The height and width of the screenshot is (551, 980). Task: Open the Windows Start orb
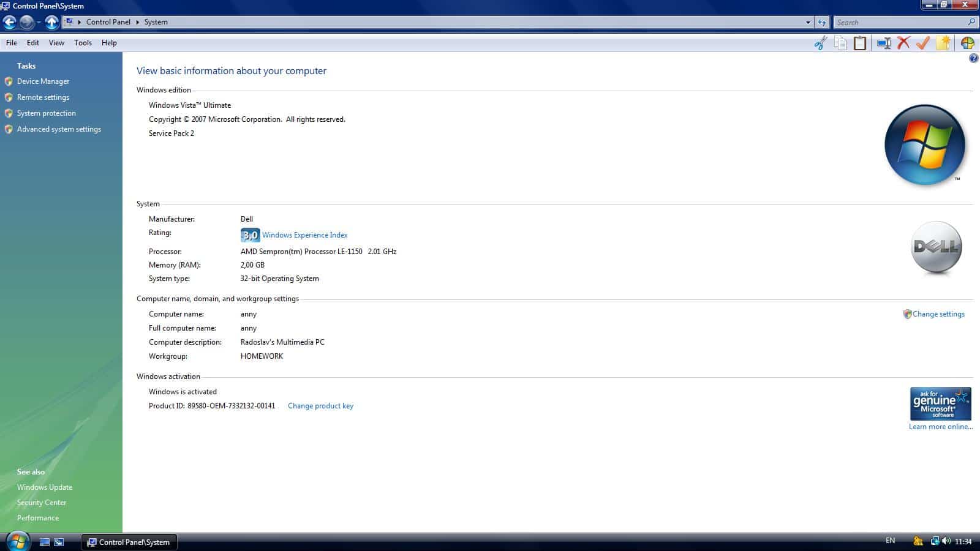(17, 542)
